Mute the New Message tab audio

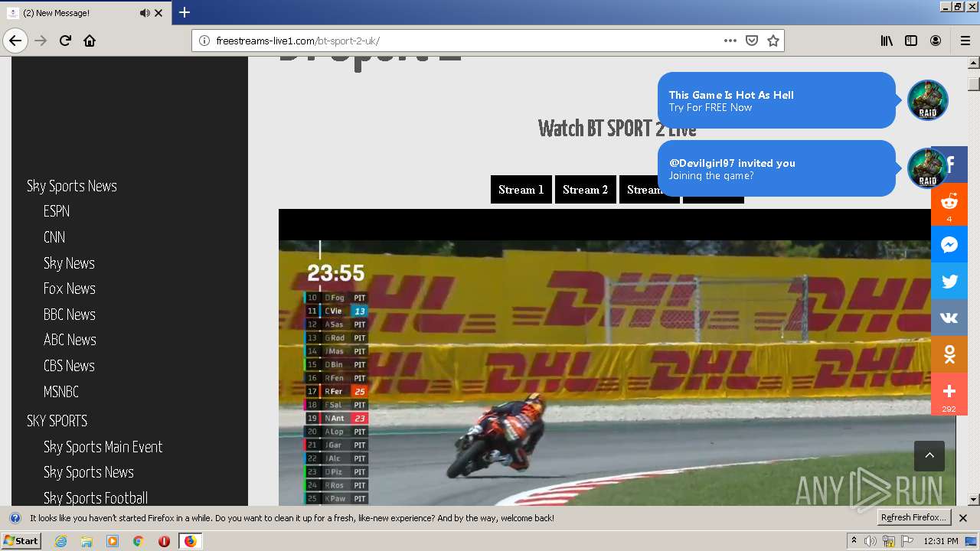[145, 13]
